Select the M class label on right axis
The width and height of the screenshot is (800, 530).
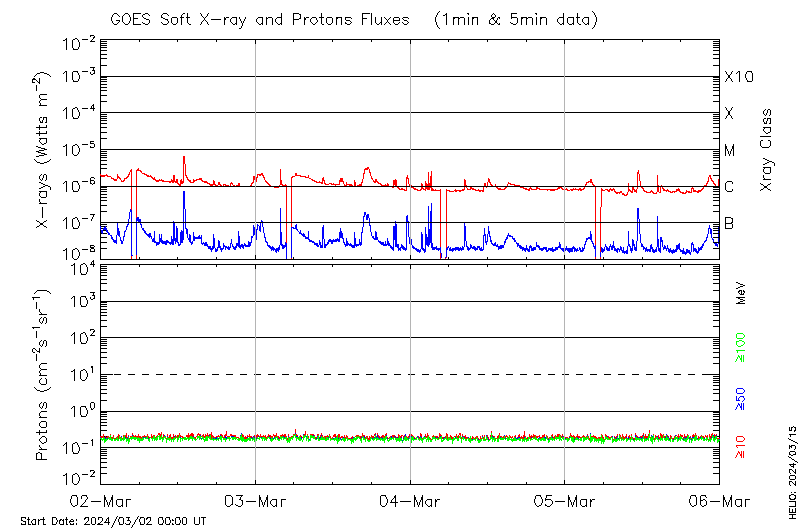tap(730, 151)
